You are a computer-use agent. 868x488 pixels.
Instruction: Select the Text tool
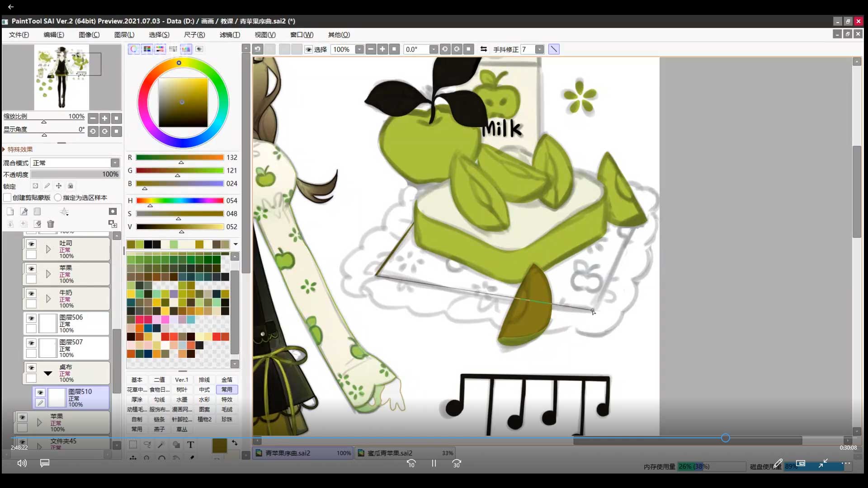click(190, 445)
